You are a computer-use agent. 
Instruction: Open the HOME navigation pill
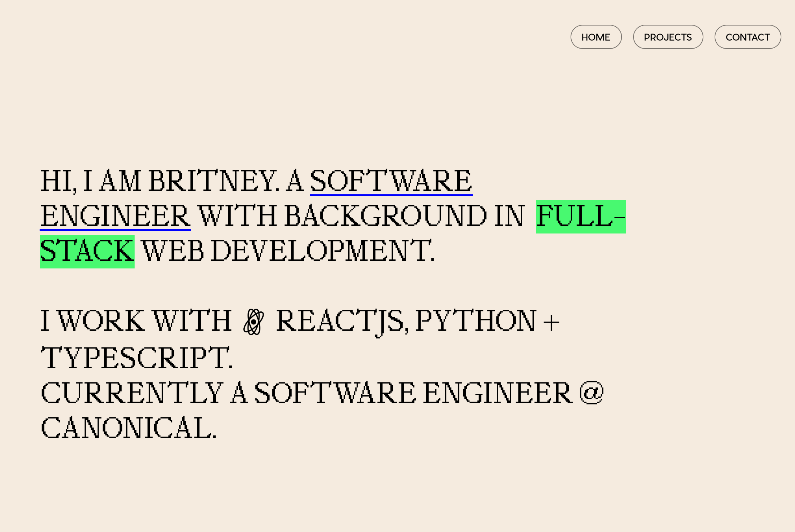(x=596, y=37)
